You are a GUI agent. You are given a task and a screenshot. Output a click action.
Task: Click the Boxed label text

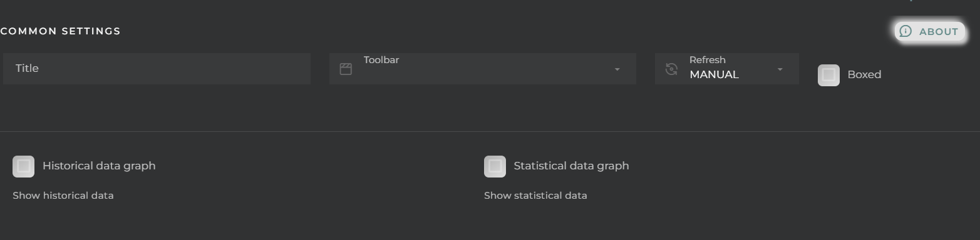coord(864,74)
